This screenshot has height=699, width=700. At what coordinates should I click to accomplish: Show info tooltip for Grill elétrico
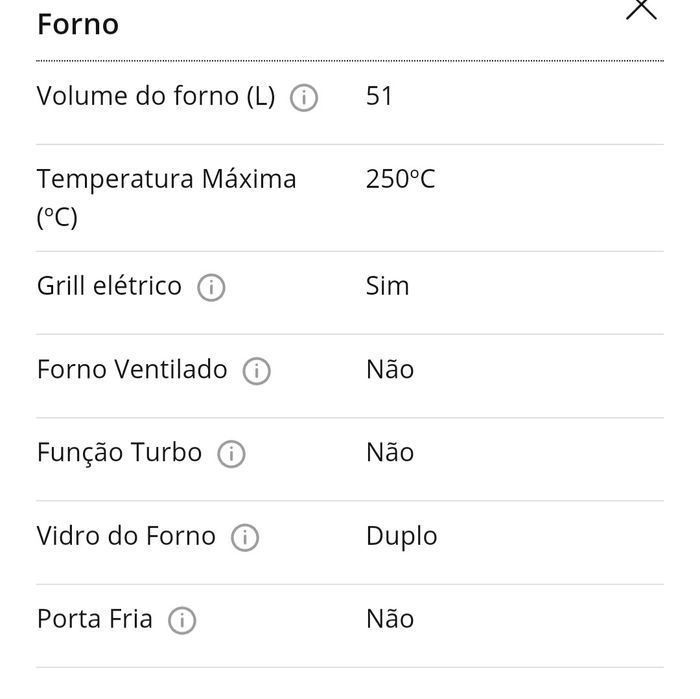(x=211, y=288)
